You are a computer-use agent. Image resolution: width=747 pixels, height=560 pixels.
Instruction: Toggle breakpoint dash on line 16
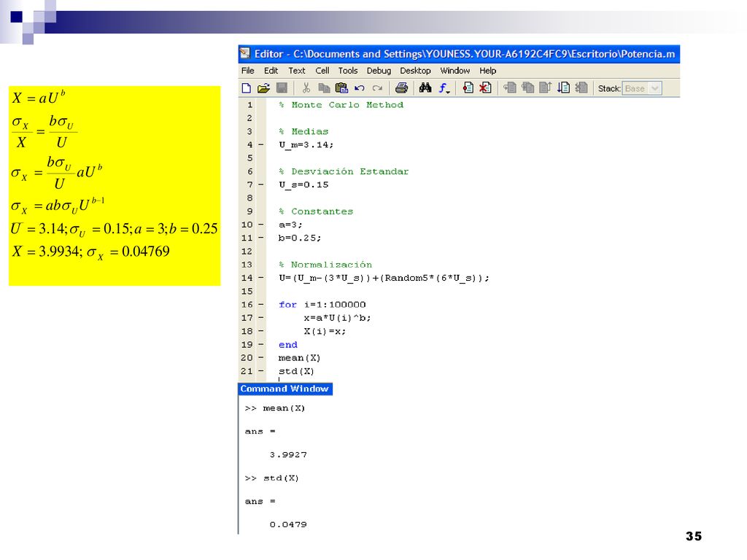261,304
